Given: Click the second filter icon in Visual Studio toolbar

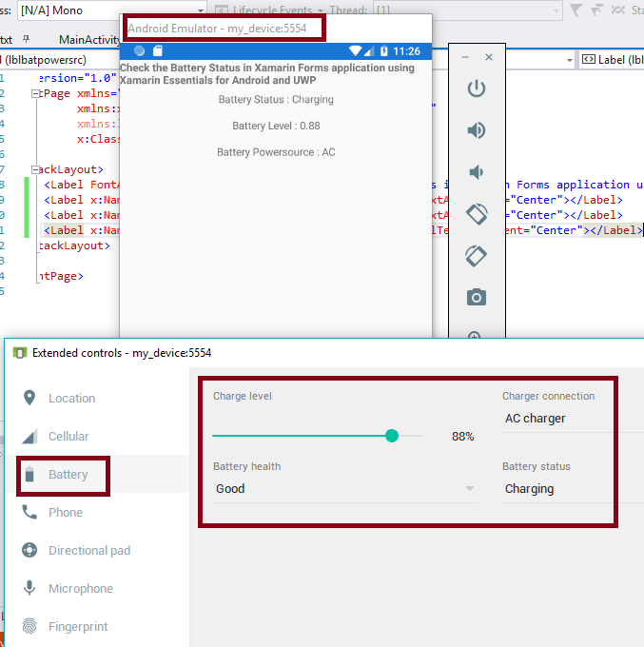Looking at the screenshot, I should click(x=596, y=10).
